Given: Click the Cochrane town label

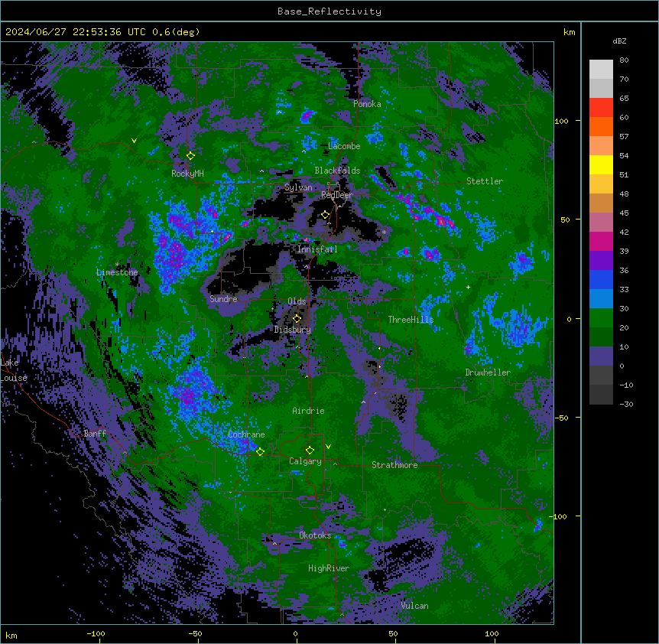Looking at the screenshot, I should [x=246, y=434].
